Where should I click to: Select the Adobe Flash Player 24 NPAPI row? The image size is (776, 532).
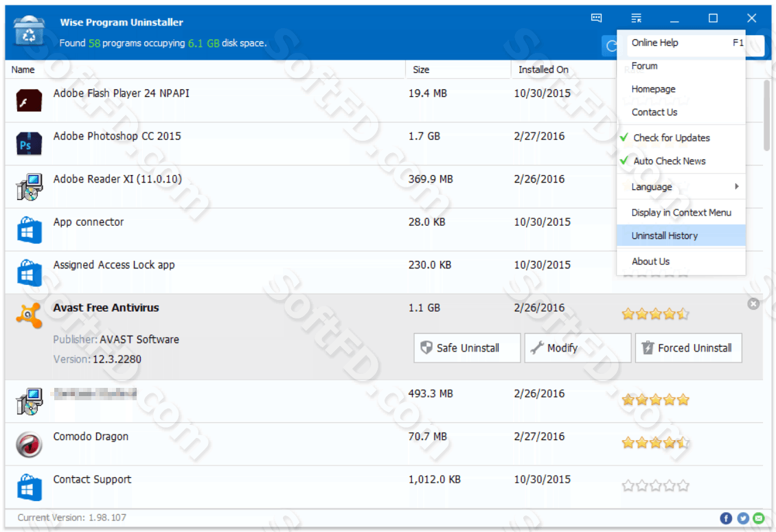click(x=384, y=100)
